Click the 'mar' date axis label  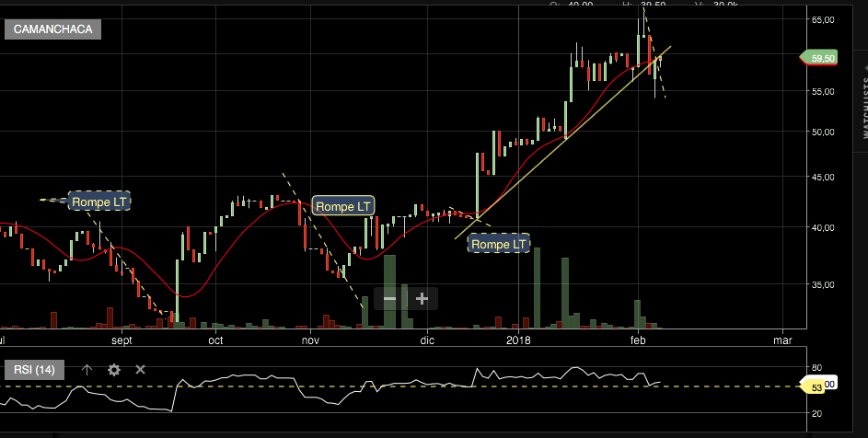point(782,340)
